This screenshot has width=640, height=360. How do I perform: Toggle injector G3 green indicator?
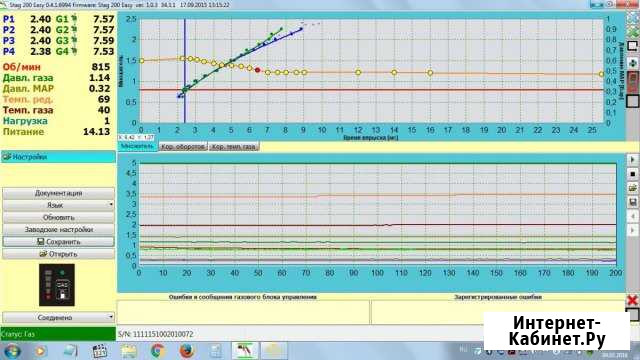(74, 40)
